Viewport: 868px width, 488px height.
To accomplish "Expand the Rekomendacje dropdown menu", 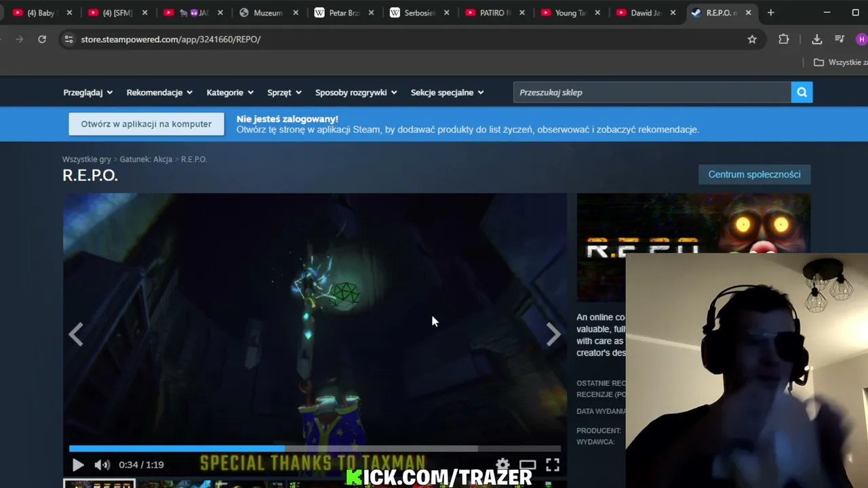I will pos(159,92).
